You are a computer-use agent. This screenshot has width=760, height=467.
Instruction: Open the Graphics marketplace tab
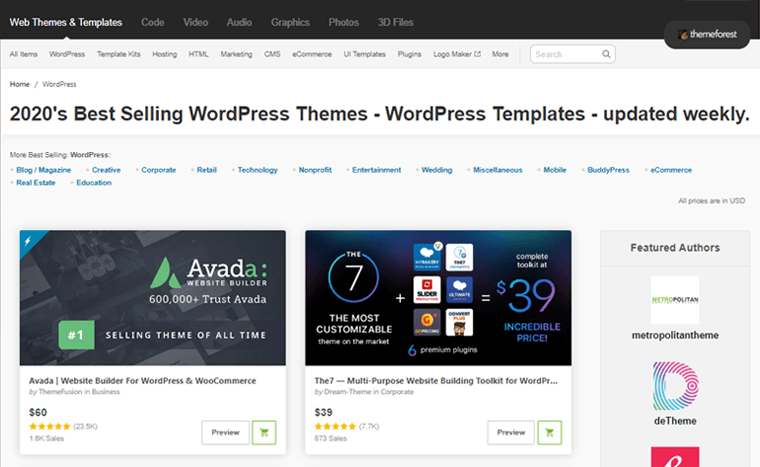click(290, 22)
